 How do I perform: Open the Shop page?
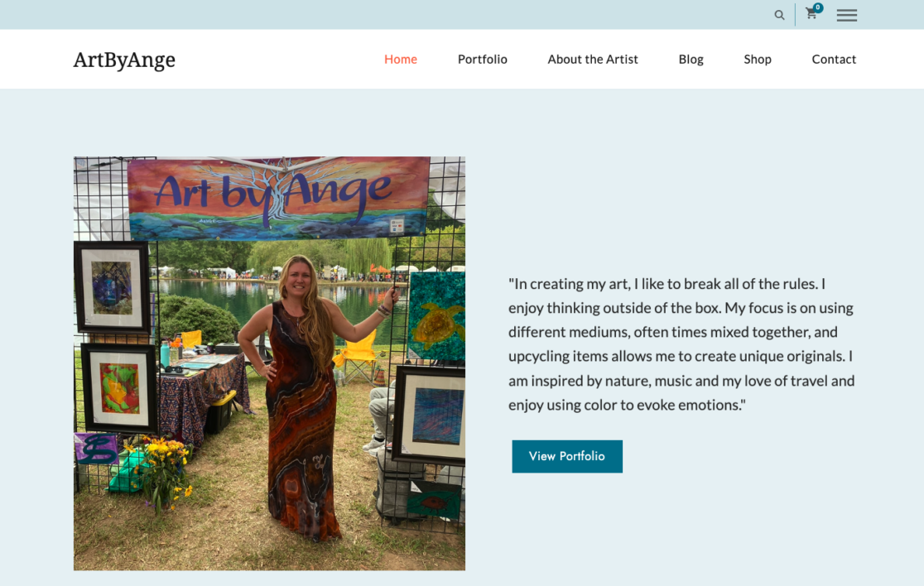[758, 60]
